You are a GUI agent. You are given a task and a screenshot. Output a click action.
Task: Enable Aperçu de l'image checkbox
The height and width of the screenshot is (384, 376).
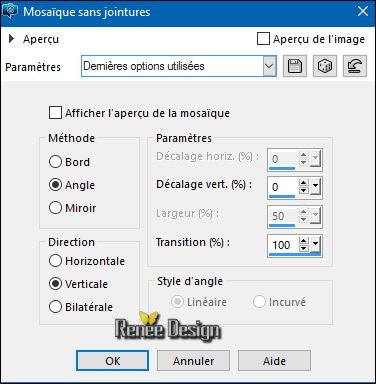263,39
